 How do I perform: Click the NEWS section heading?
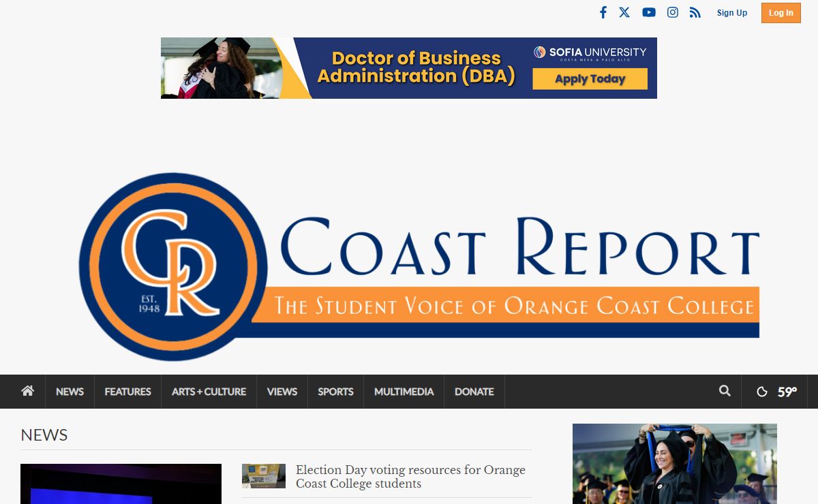[44, 435]
